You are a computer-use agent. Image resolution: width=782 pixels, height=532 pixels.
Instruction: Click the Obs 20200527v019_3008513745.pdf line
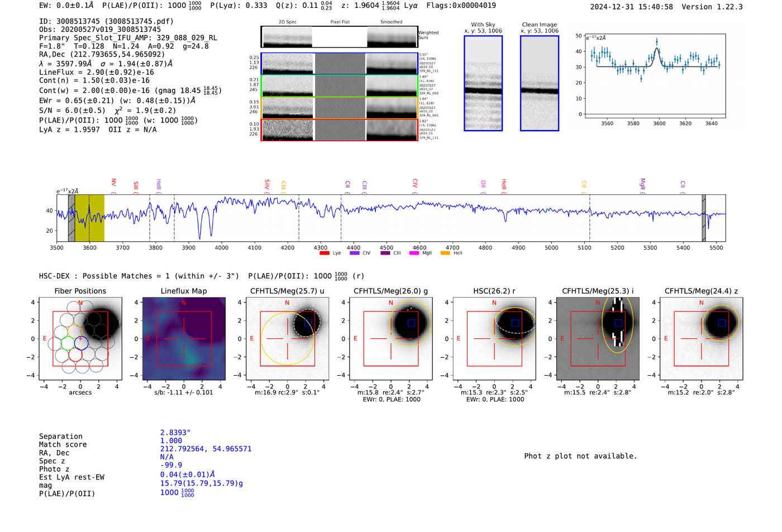coord(100,30)
